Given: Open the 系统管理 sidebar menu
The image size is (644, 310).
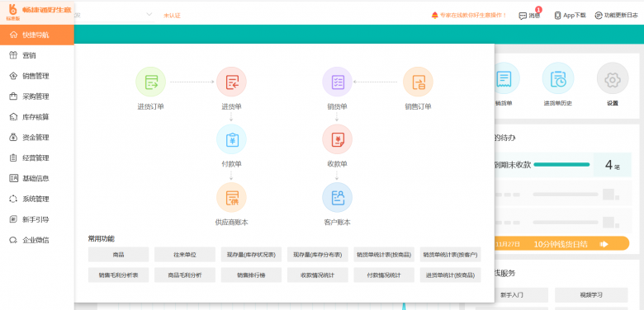Looking at the screenshot, I should [x=37, y=199].
